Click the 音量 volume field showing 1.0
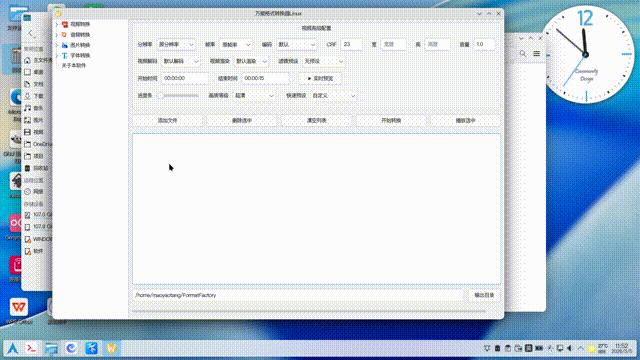Screen dimensions: 640x360 484,44
